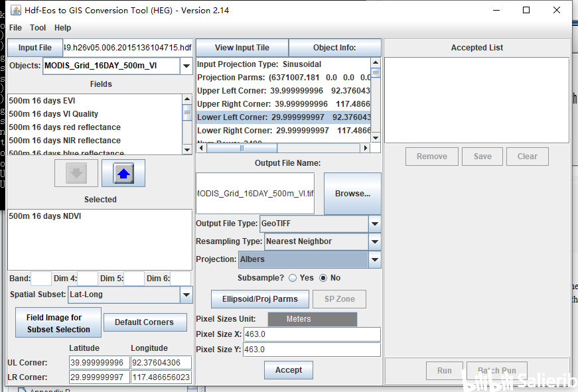Click object info scroll down arrow

(x=376, y=138)
